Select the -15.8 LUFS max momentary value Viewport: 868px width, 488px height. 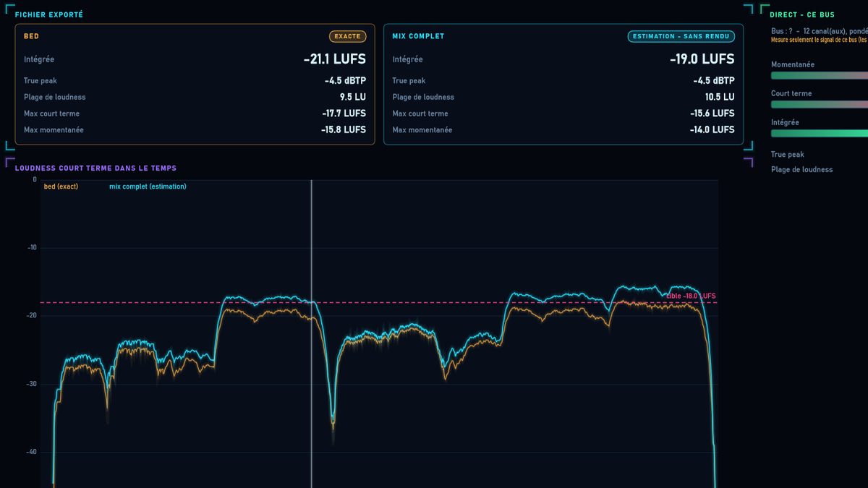click(344, 130)
